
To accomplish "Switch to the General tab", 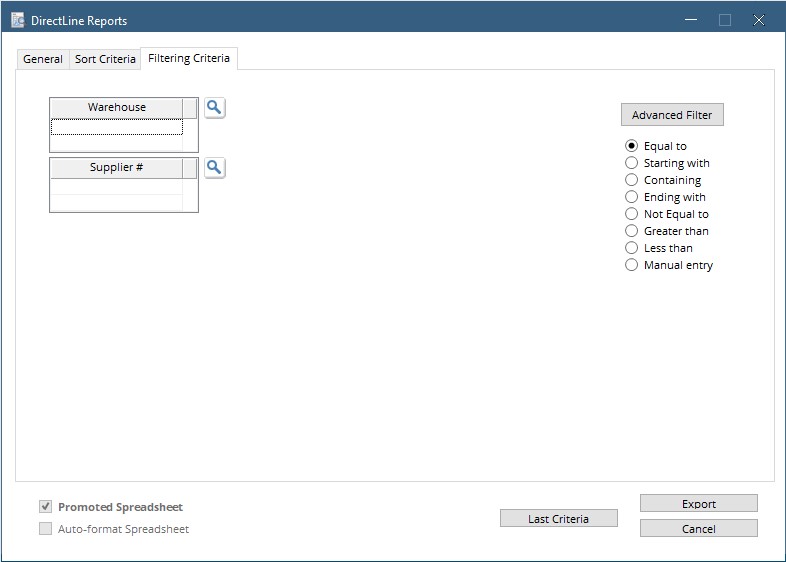I will point(43,59).
